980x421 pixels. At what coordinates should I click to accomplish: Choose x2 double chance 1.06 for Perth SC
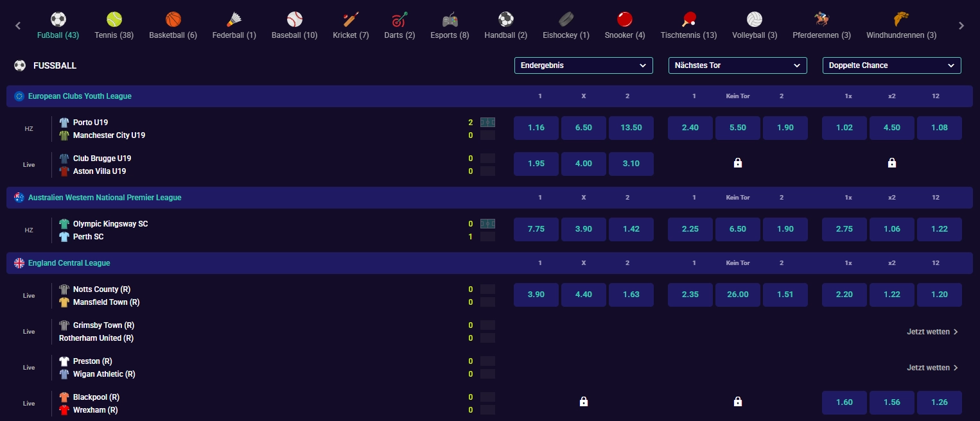coord(892,229)
